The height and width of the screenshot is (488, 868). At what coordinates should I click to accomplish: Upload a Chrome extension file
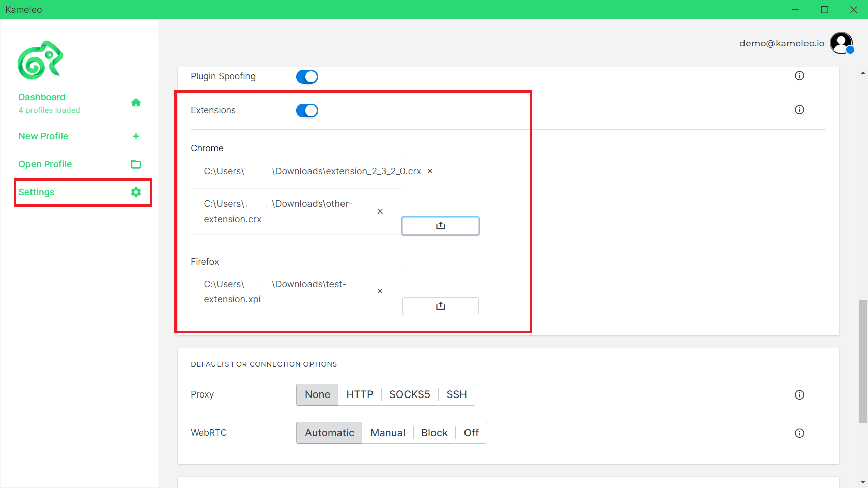pos(441,226)
